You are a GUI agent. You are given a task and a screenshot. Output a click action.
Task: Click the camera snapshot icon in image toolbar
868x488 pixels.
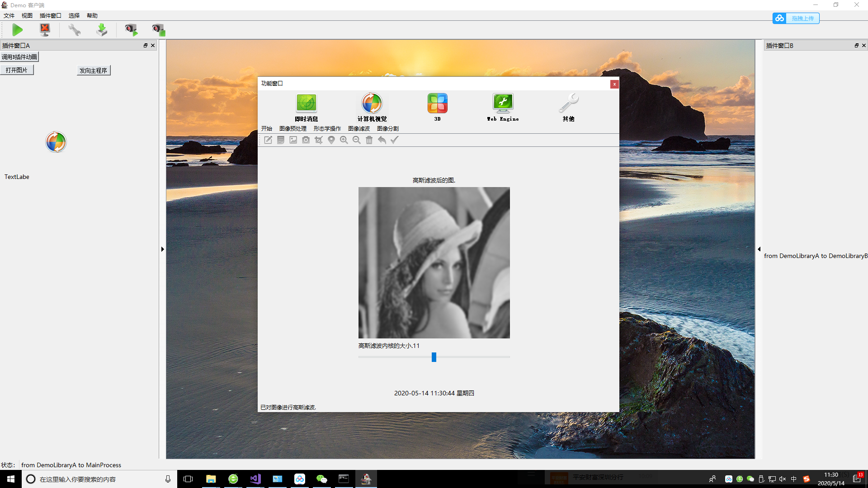coord(306,140)
